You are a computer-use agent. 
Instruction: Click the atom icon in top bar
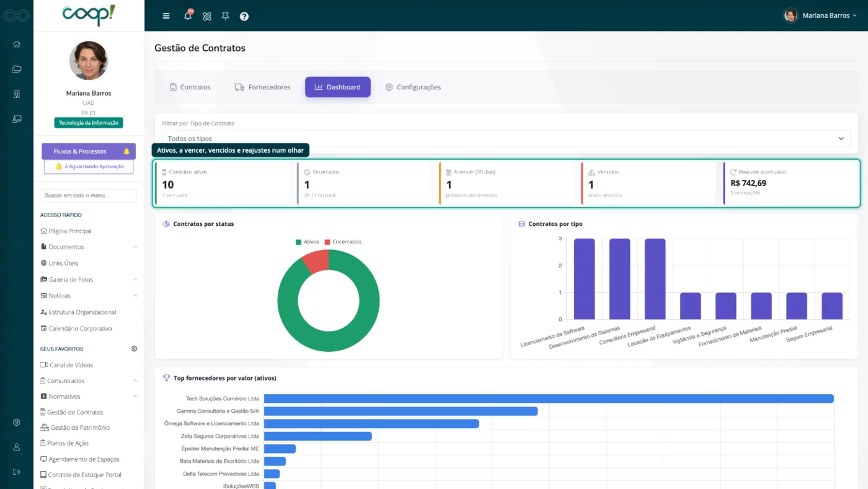(207, 16)
